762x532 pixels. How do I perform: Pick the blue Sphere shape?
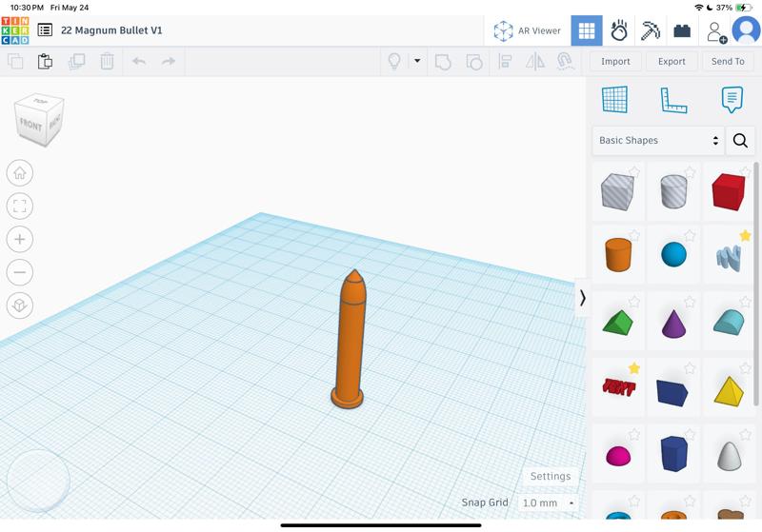[674, 254]
